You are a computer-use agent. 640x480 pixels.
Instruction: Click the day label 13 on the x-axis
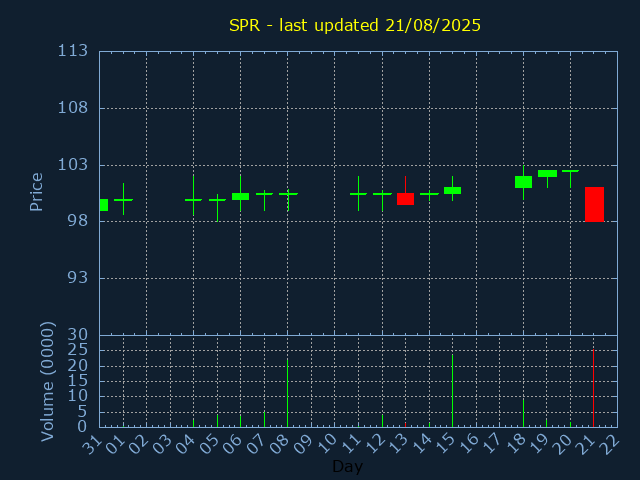pyautogui.click(x=398, y=444)
